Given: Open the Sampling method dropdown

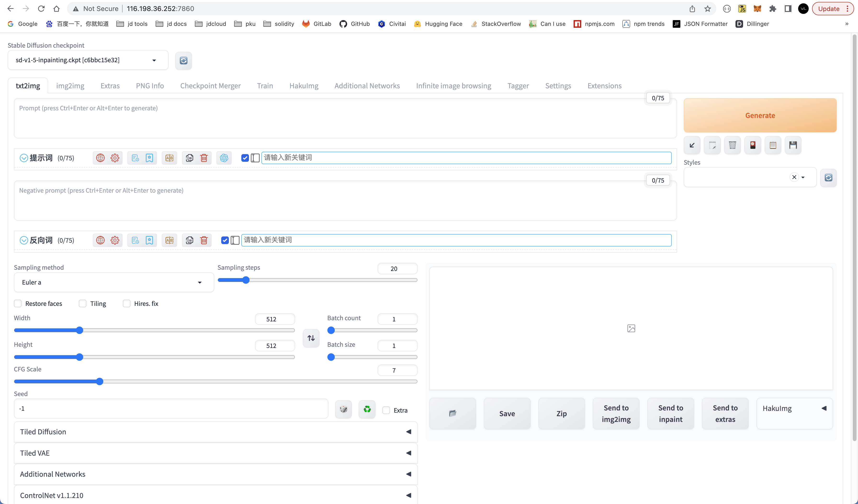Looking at the screenshot, I should tap(112, 282).
